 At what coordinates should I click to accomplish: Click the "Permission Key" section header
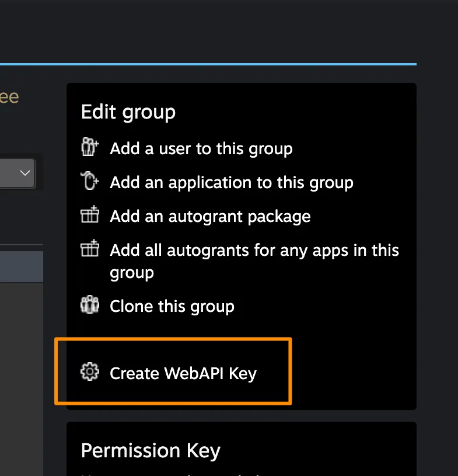pos(151,450)
